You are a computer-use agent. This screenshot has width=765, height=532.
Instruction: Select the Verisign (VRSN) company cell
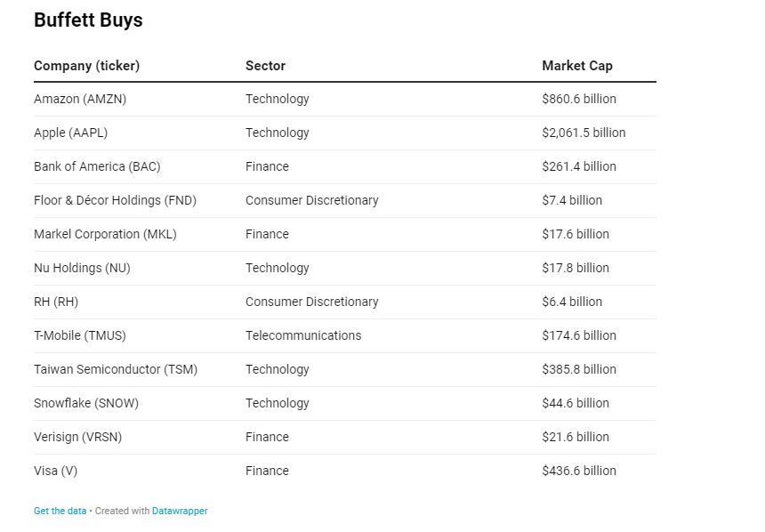point(77,438)
